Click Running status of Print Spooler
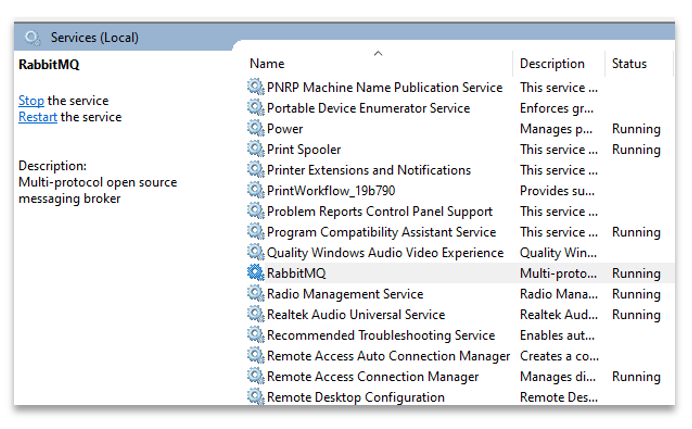 tap(636, 150)
